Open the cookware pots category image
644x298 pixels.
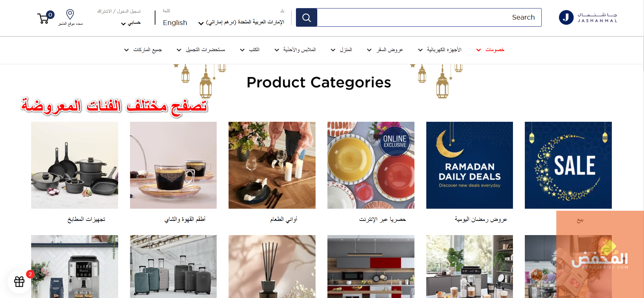[74, 165]
